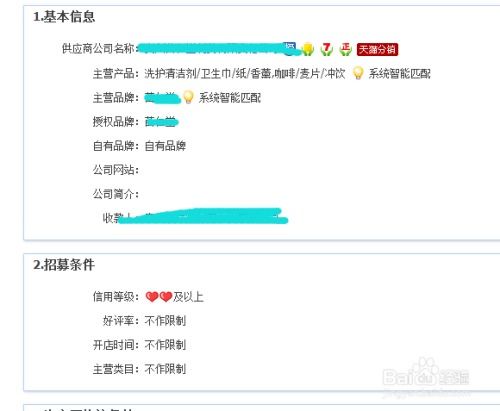This screenshot has width=500, height=411.
Task: Click the 2.招募条件 section heading
Action: tap(64, 265)
